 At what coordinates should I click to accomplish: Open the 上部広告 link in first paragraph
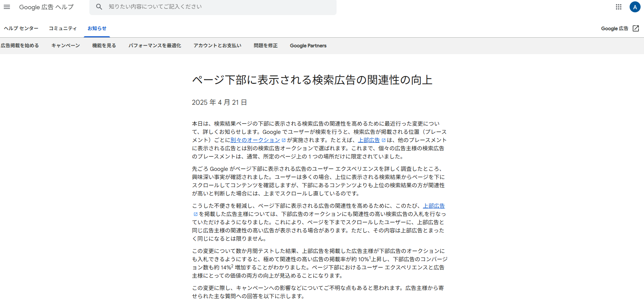point(369,140)
